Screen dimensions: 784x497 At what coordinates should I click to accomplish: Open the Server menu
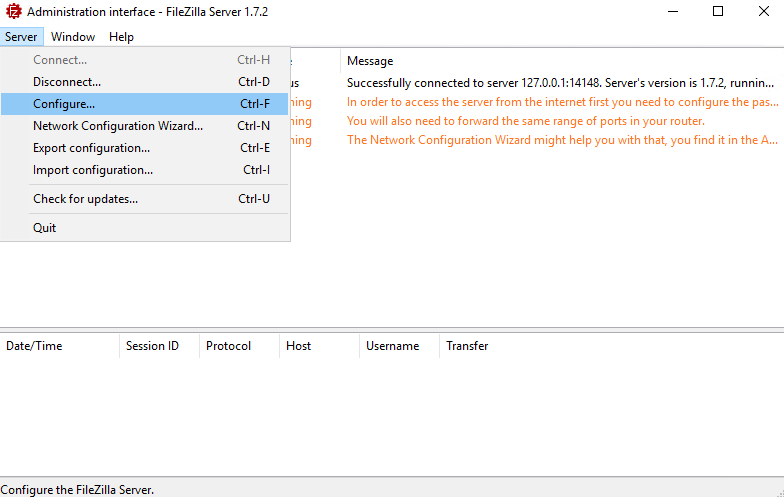click(20, 37)
